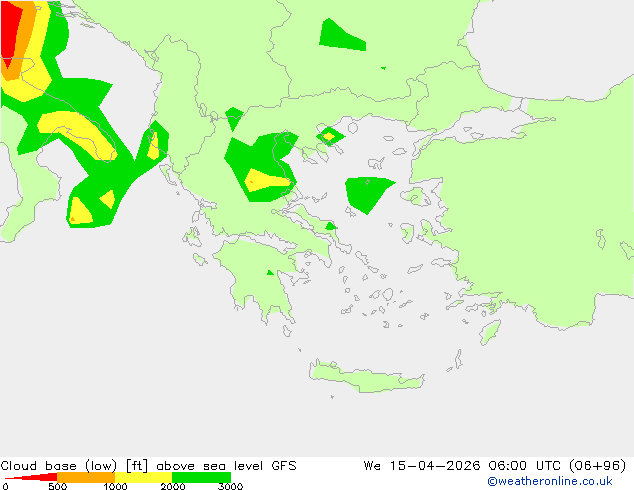Viewport: 634px width, 490px height.
Task: Click the weatheronline.co.uk copyright link
Action: (x=550, y=481)
